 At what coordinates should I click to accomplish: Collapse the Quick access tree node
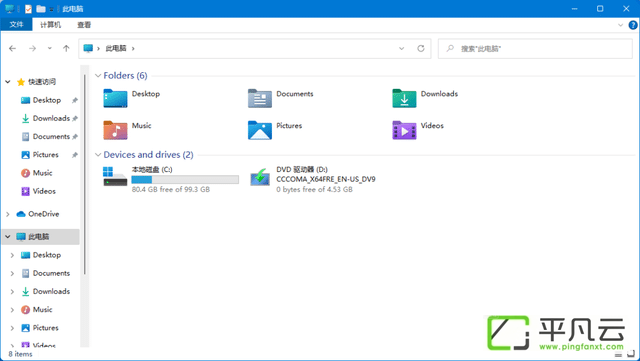coord(8,82)
